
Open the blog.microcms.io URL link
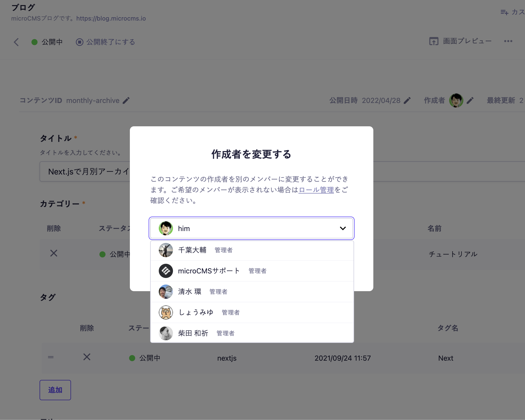(x=111, y=19)
